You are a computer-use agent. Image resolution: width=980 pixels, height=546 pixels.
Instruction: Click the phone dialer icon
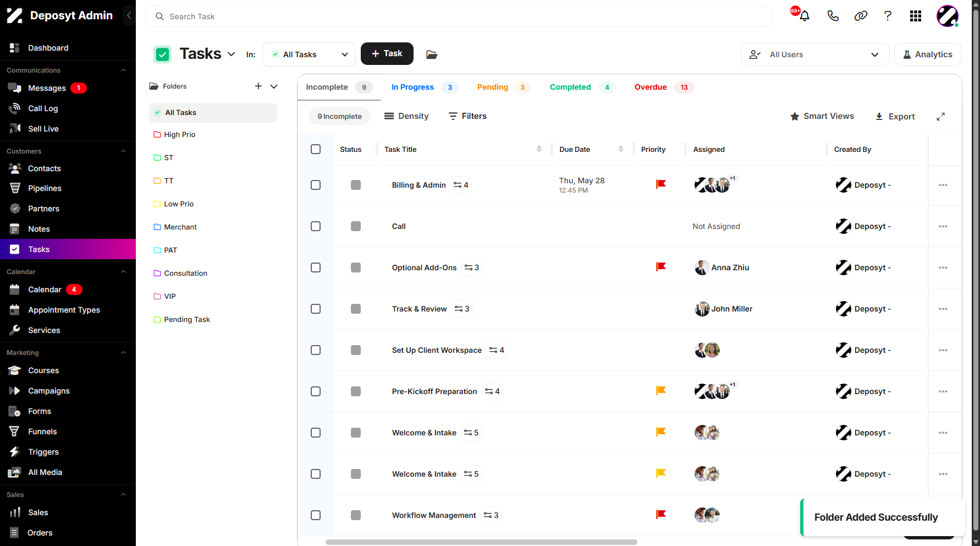(x=833, y=16)
